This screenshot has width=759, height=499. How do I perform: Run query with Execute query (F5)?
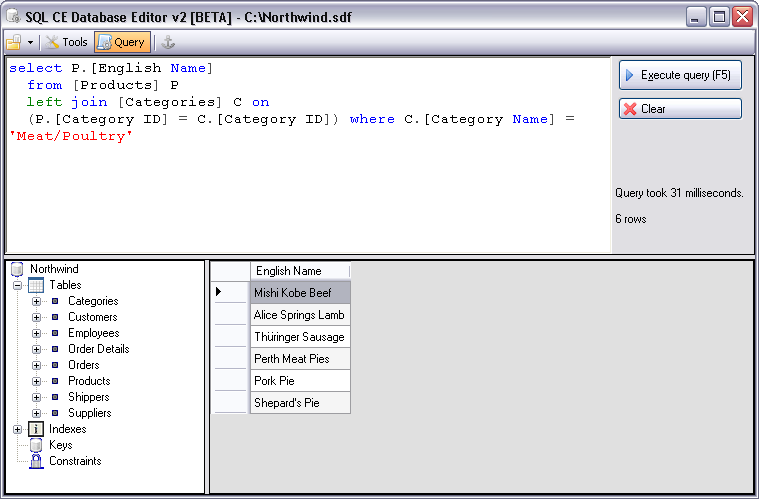click(x=680, y=75)
